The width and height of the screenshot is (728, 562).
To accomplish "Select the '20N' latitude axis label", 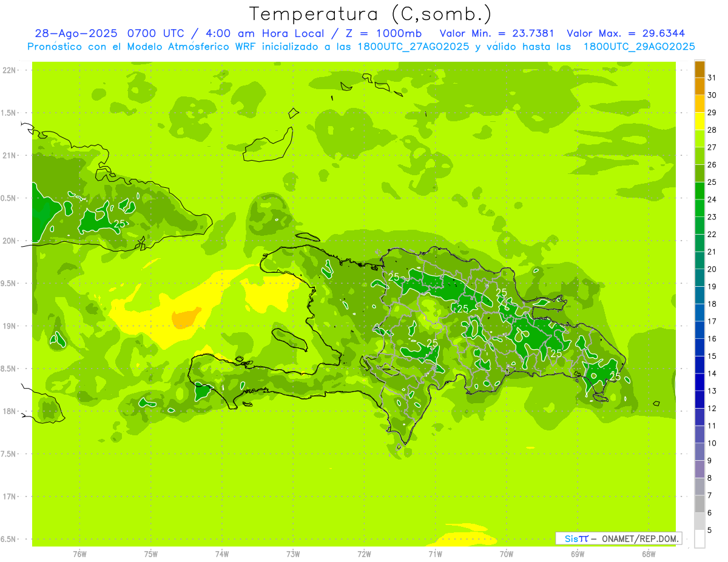I will (x=10, y=241).
